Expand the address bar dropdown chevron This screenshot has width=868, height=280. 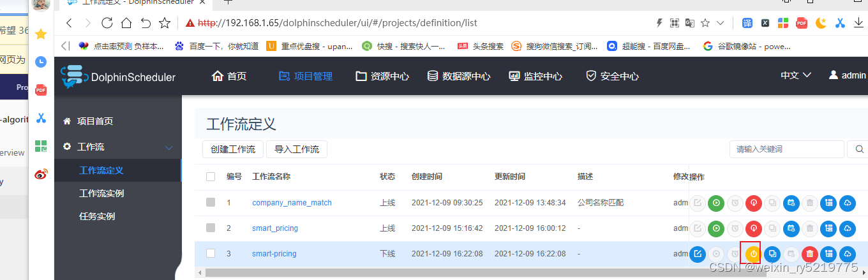pyautogui.click(x=721, y=23)
